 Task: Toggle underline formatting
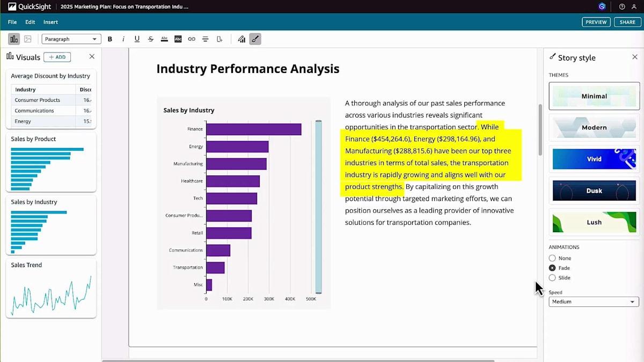[137, 39]
